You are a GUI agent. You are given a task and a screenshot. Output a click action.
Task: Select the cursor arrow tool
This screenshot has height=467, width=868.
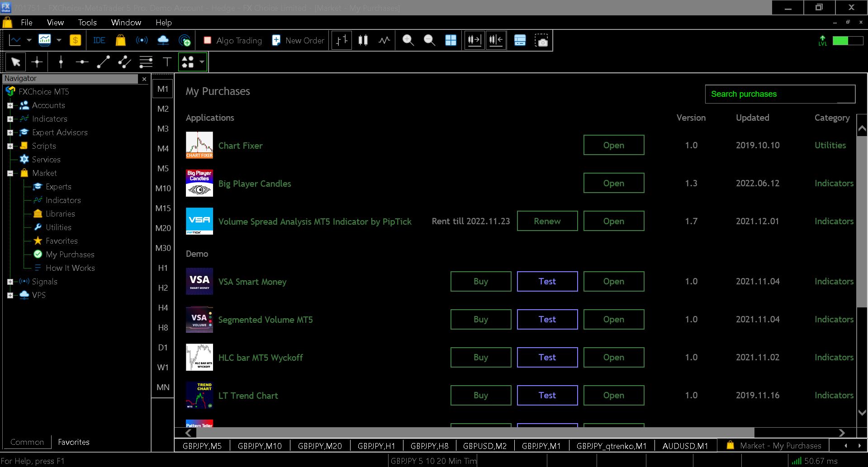(16, 62)
